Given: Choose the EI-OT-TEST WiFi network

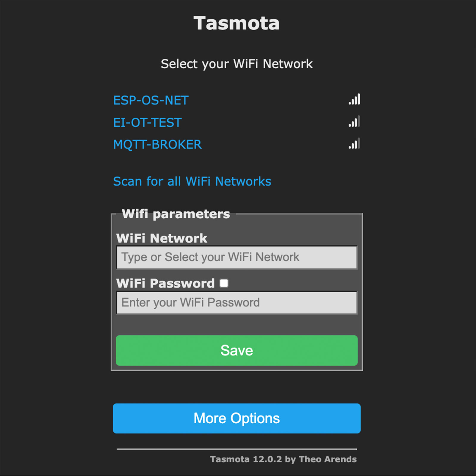Looking at the screenshot, I should [x=147, y=123].
